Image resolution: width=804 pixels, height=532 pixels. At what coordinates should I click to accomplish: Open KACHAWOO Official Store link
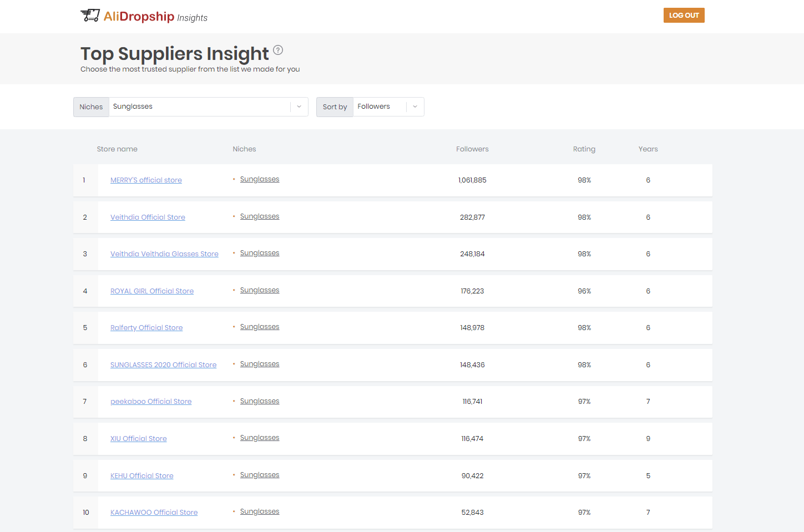pos(154,512)
